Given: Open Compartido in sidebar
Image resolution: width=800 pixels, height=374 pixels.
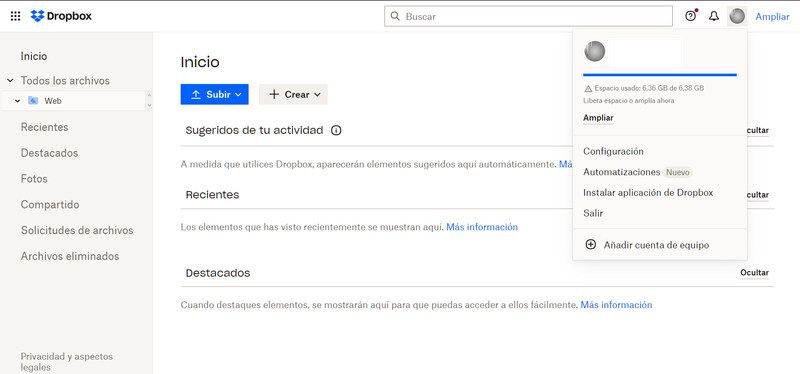Looking at the screenshot, I should [50, 205].
